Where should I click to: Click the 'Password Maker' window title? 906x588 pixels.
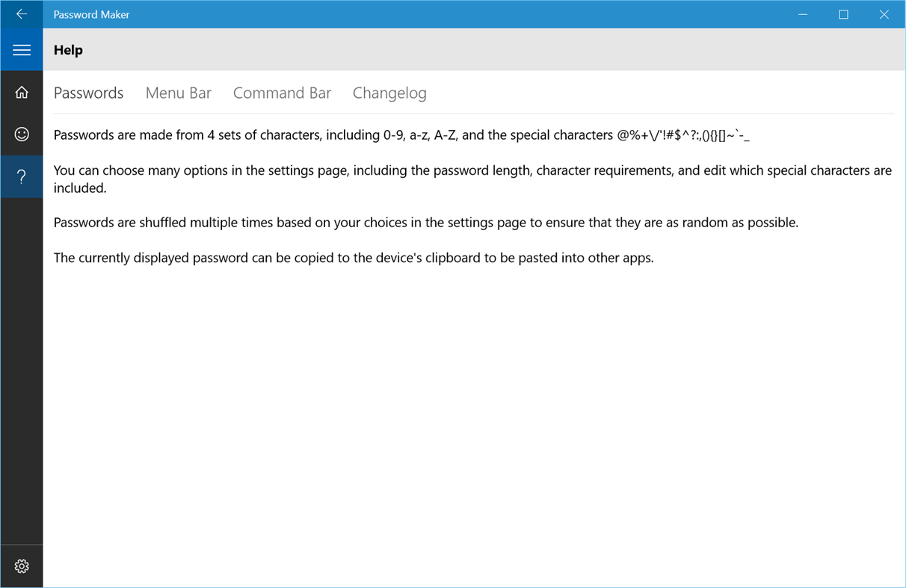coord(91,14)
